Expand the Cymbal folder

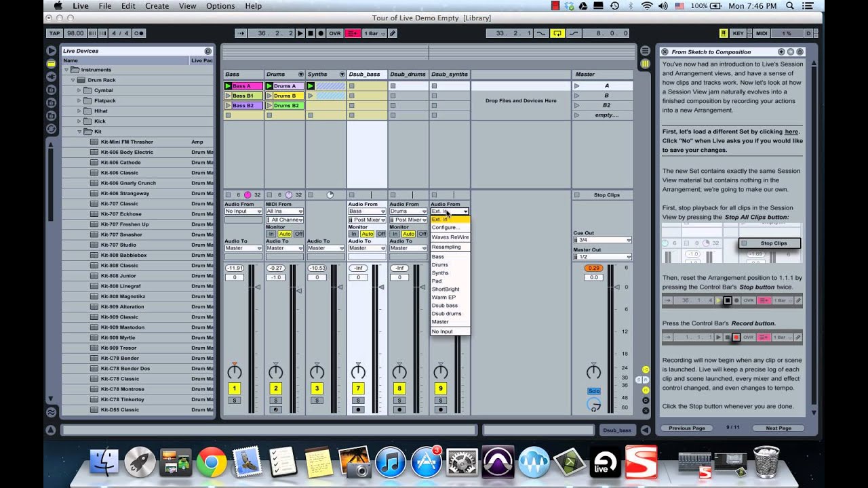[79, 90]
